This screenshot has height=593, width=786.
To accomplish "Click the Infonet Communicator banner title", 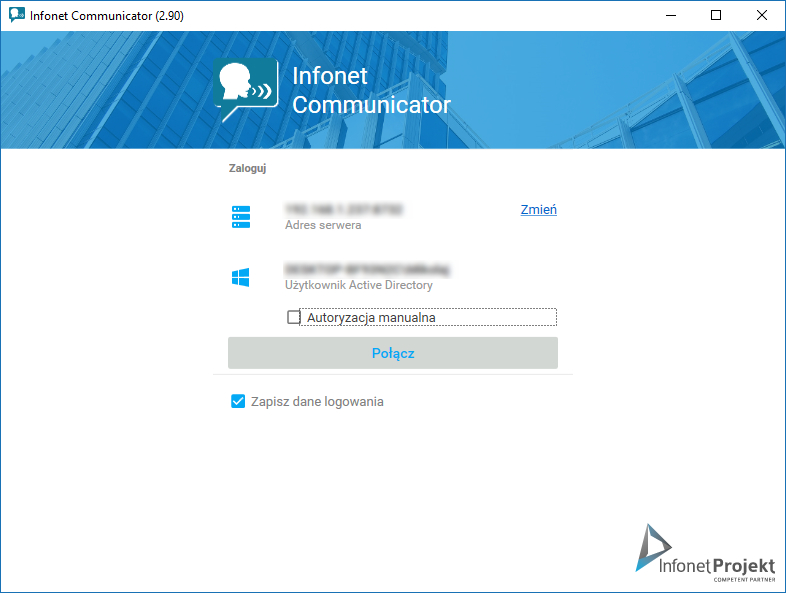I will pos(371,90).
